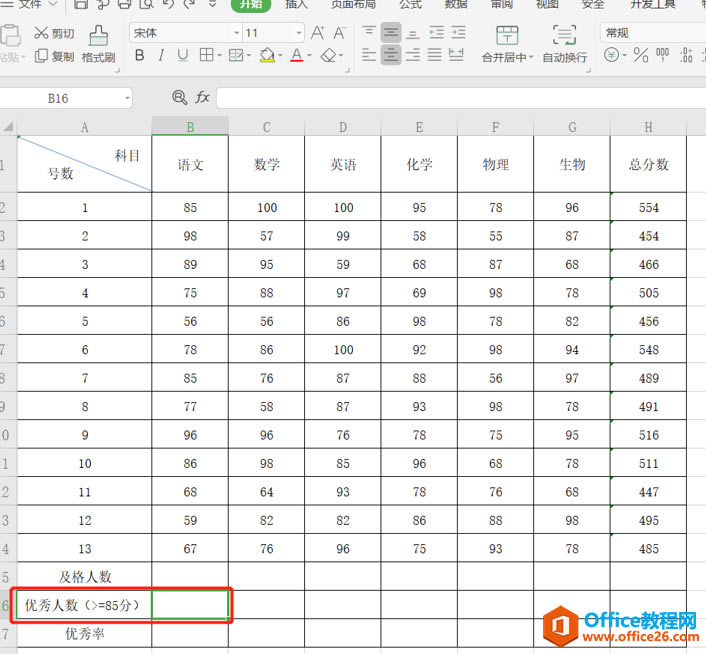Switch to the 视图 tab

point(547,5)
